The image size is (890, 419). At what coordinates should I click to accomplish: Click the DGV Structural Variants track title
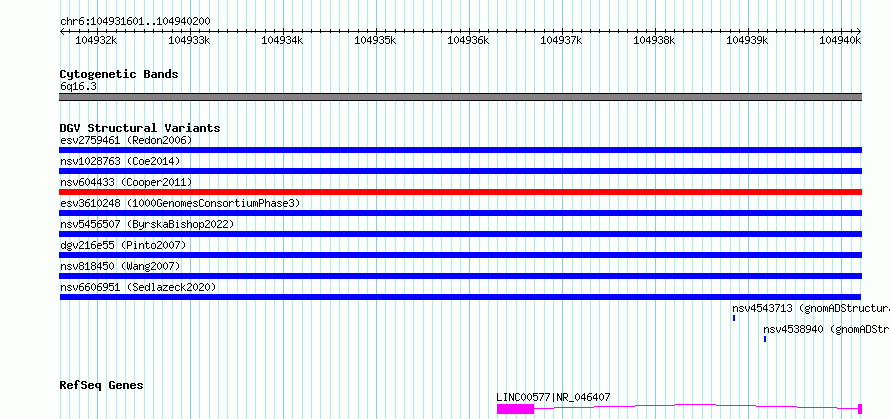coord(140,128)
